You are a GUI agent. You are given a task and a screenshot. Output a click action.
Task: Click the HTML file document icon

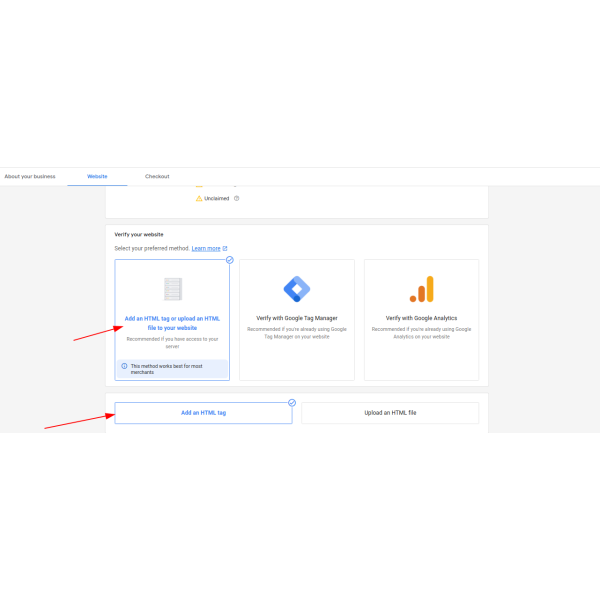coord(172,289)
